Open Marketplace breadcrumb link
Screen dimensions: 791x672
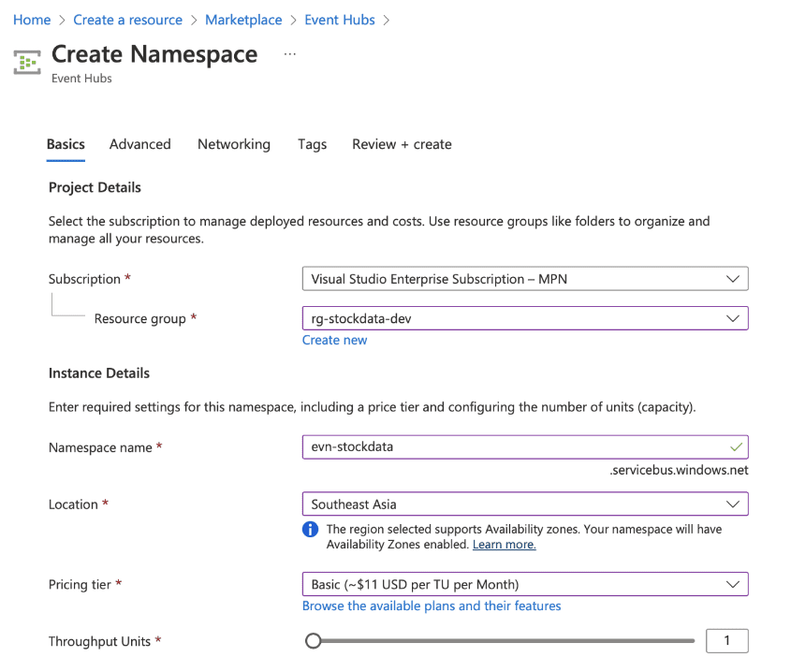(x=243, y=20)
